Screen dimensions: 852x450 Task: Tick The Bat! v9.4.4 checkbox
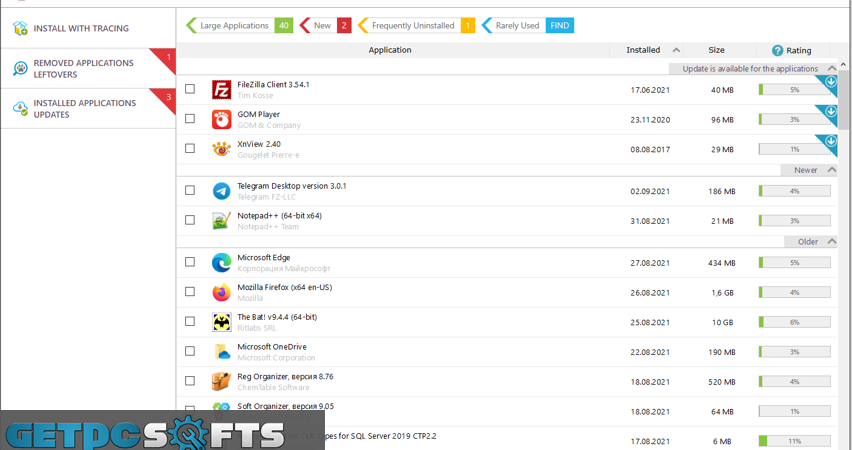coord(190,322)
